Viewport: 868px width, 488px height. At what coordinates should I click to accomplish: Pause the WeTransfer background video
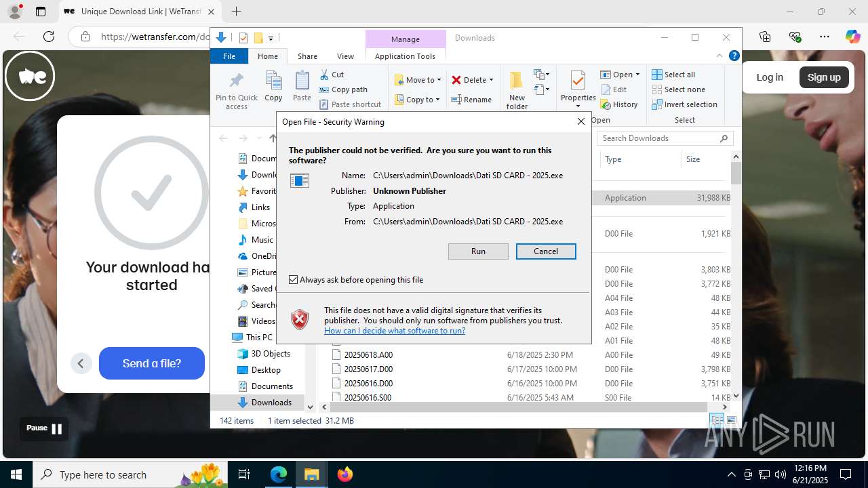click(x=44, y=428)
